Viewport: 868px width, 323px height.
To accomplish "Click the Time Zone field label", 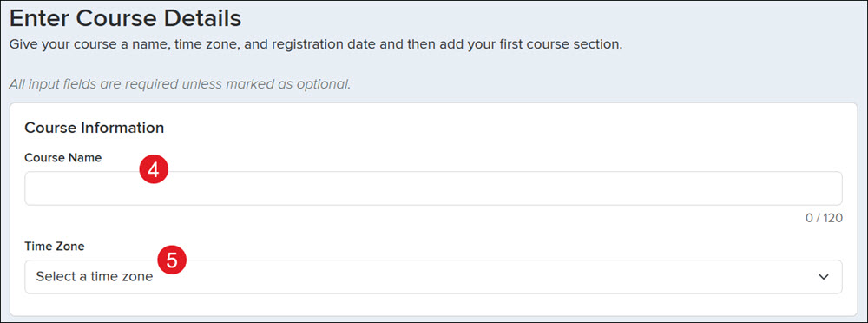I will coord(54,247).
